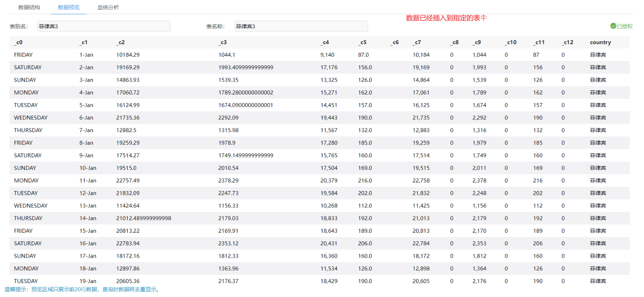The width and height of the screenshot is (644, 297).
Task: Click the _c7 column header
Action: click(417, 42)
